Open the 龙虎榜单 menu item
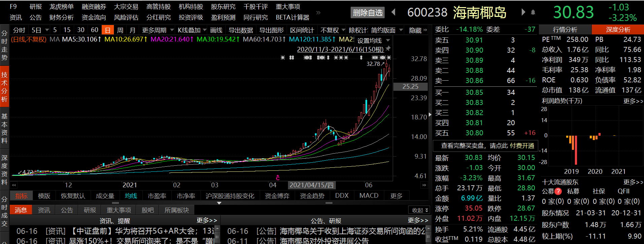This screenshot has width=644, height=244. pos(62,7)
